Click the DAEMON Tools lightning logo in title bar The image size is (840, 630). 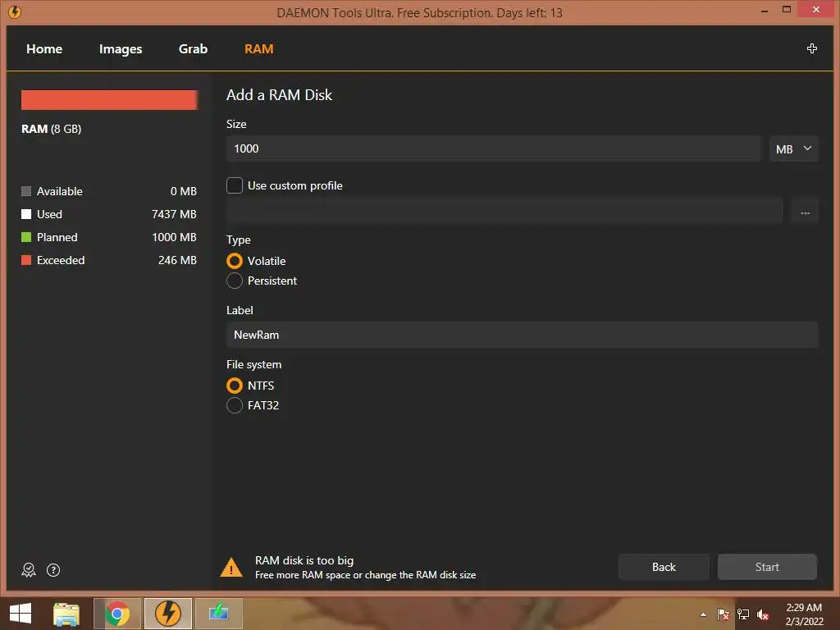(x=15, y=11)
